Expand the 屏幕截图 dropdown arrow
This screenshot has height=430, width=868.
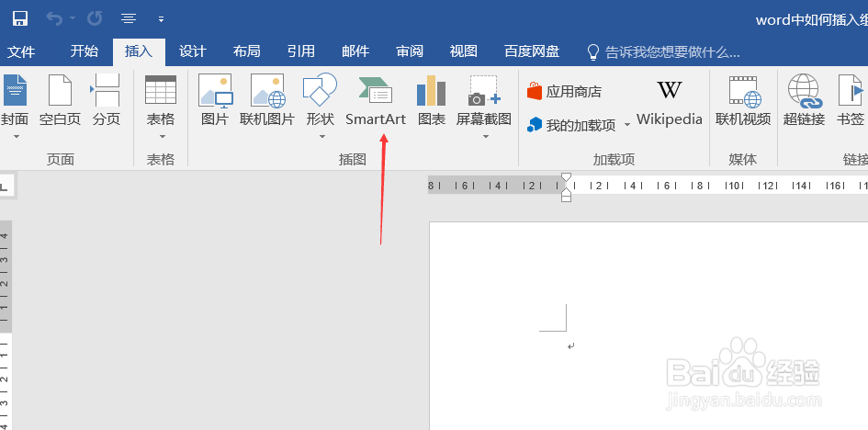click(486, 137)
